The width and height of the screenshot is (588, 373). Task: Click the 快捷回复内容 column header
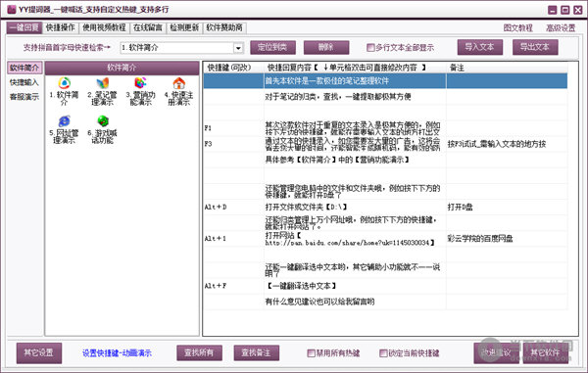(x=356, y=68)
